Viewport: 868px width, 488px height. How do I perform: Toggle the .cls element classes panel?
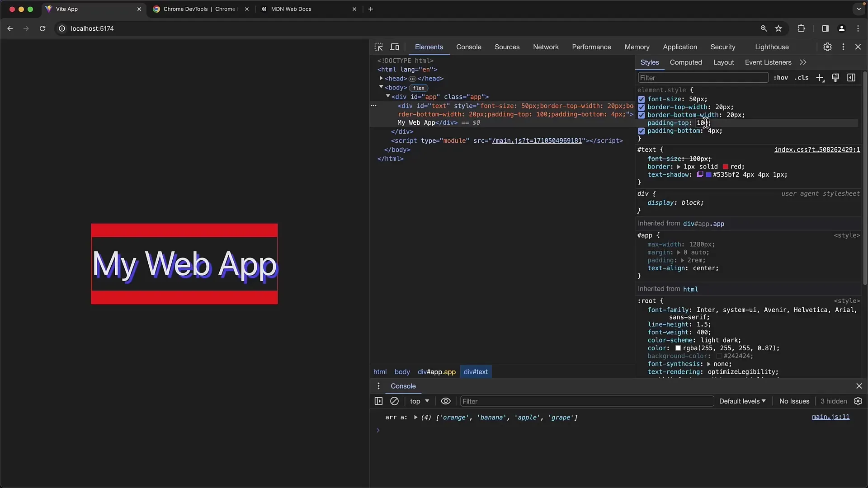[x=802, y=78]
